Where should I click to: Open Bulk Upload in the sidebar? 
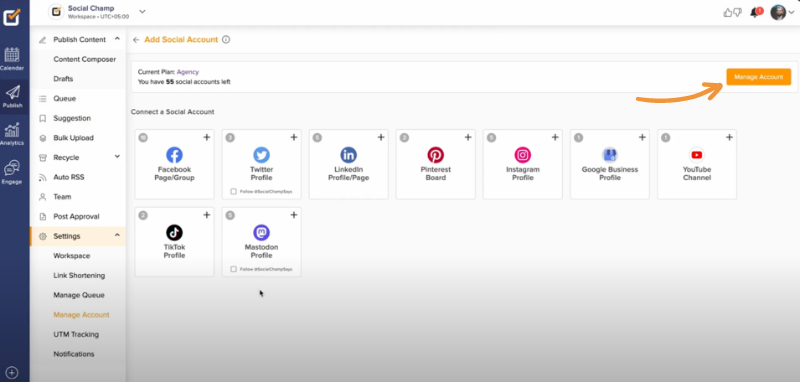[73, 138]
